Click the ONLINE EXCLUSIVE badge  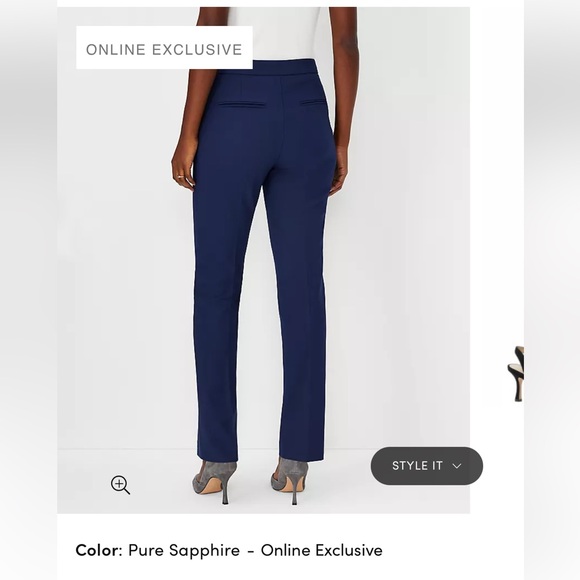(x=164, y=48)
